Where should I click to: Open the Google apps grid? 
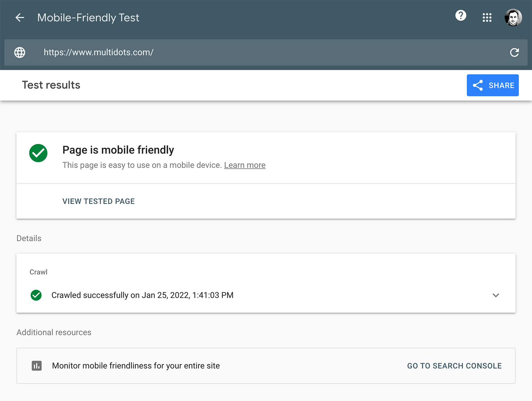pyautogui.click(x=487, y=18)
